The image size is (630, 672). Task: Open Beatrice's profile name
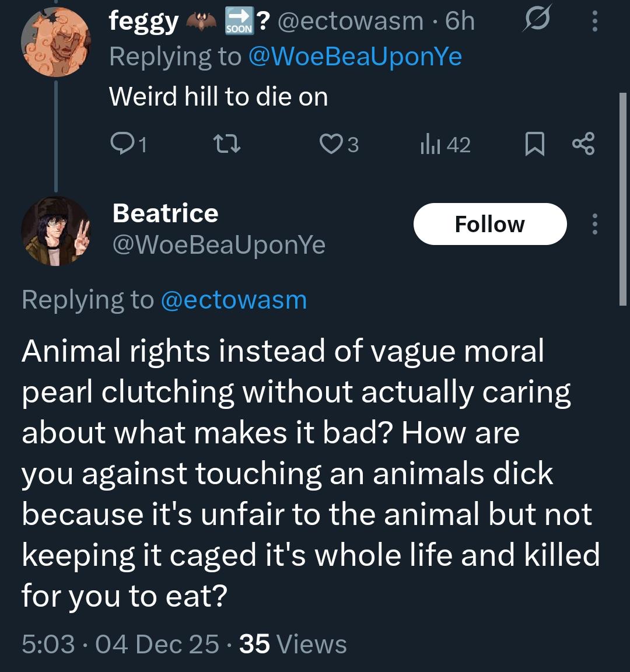click(165, 213)
